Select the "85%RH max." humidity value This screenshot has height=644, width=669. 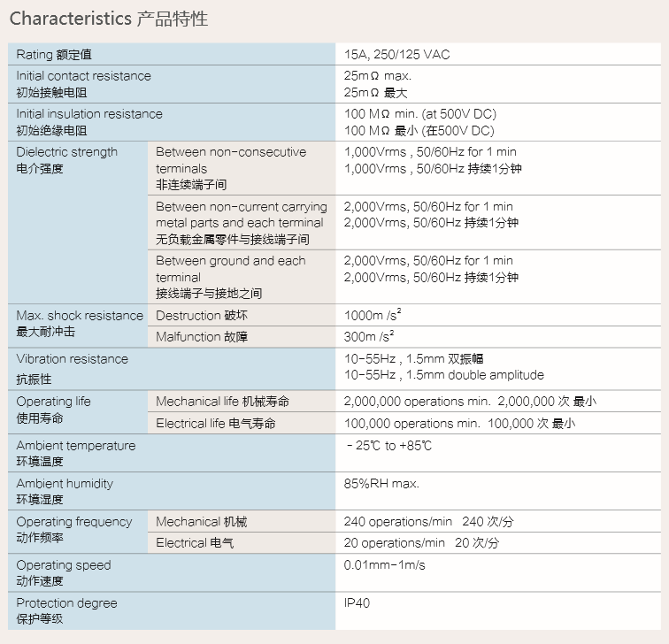(x=381, y=484)
